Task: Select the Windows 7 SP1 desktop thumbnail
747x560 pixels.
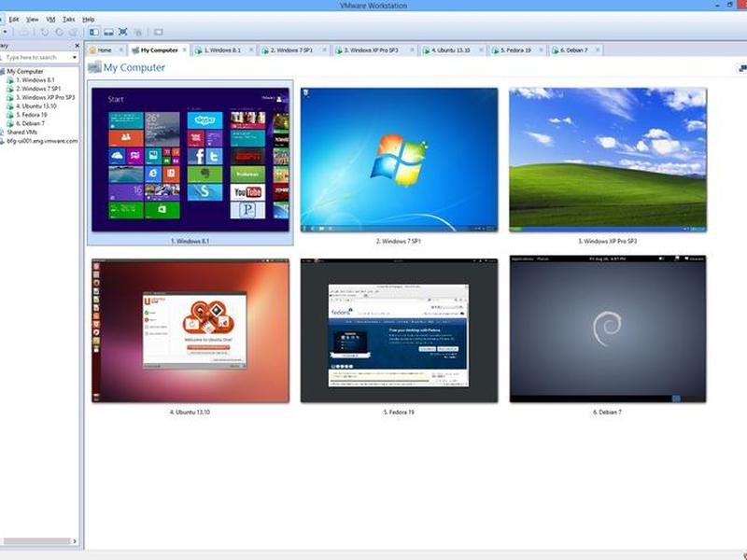Action: point(399,160)
